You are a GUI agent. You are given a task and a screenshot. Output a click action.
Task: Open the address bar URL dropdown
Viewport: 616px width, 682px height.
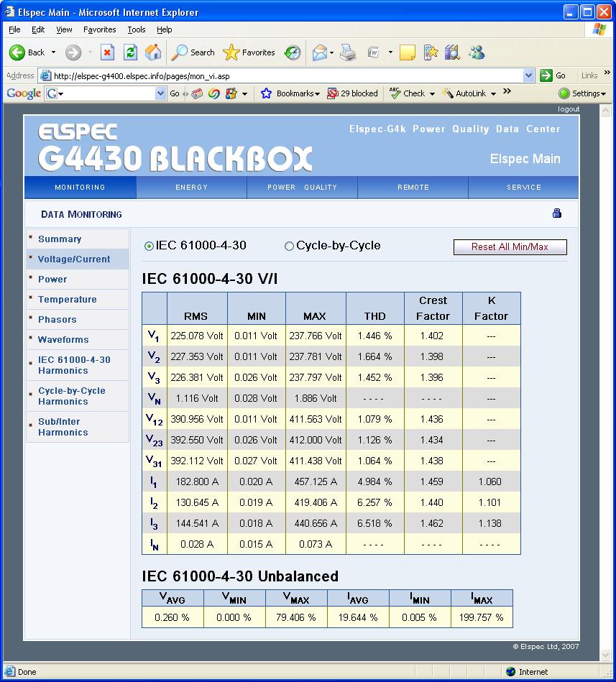coord(528,75)
